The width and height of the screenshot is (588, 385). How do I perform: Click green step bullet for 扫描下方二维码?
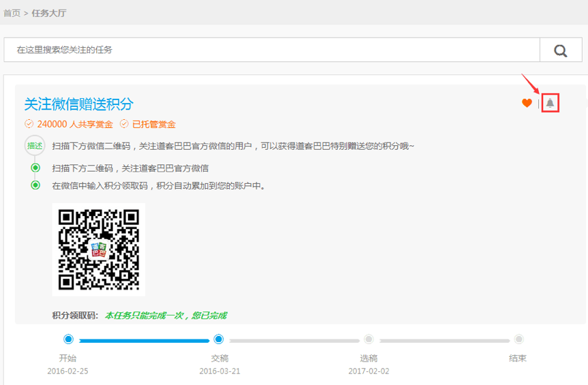pos(35,168)
